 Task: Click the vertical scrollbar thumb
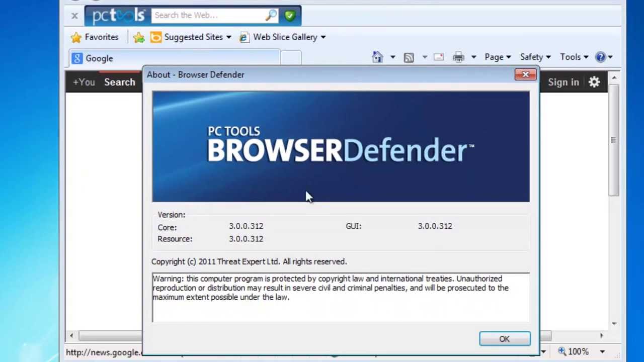(x=614, y=140)
